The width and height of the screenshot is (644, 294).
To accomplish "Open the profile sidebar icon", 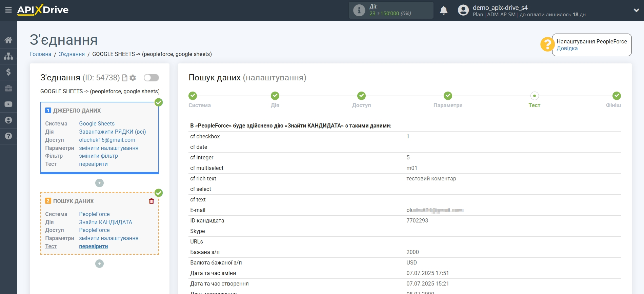I will (8, 120).
